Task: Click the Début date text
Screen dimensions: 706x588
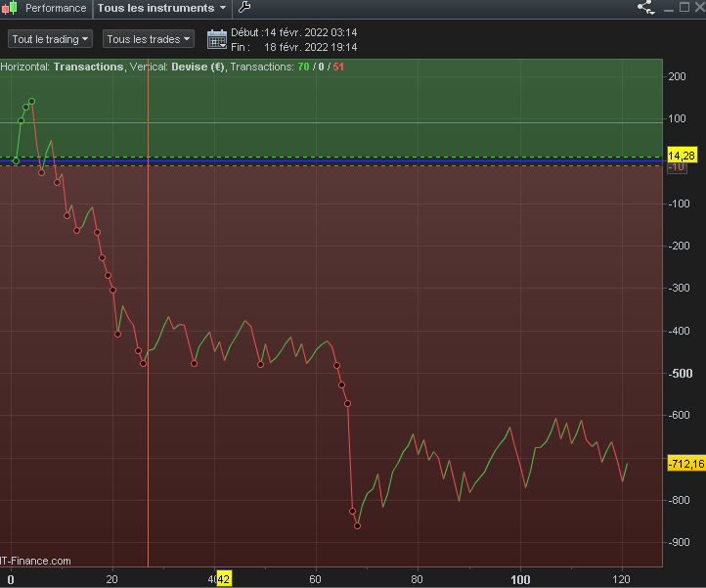Action: tap(294, 32)
